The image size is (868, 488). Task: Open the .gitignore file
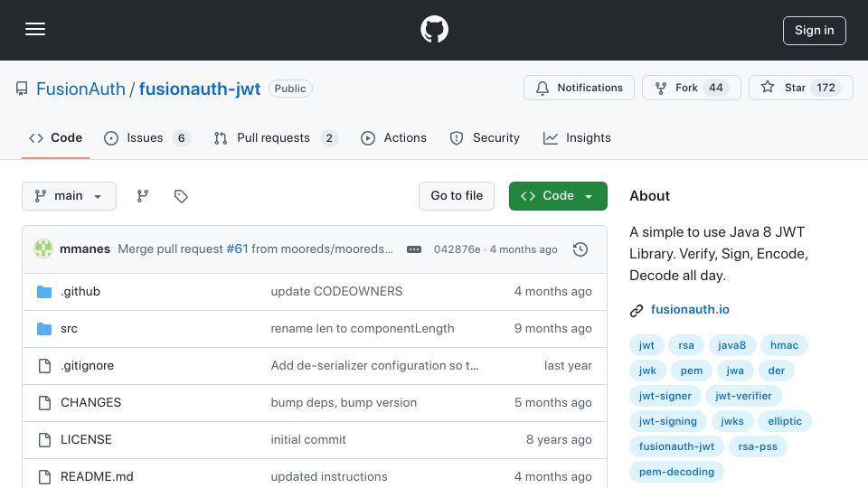(87, 366)
